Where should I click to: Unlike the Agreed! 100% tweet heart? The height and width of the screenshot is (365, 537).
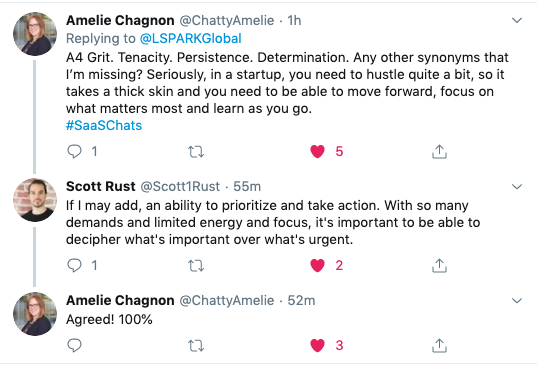coord(317,345)
